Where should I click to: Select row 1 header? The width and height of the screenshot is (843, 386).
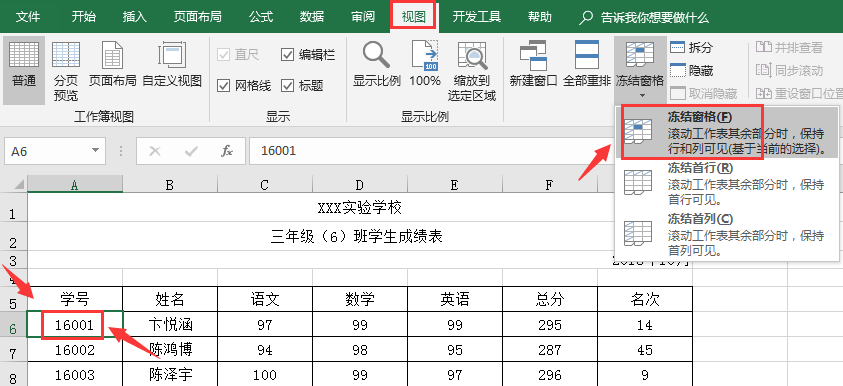pos(13,209)
